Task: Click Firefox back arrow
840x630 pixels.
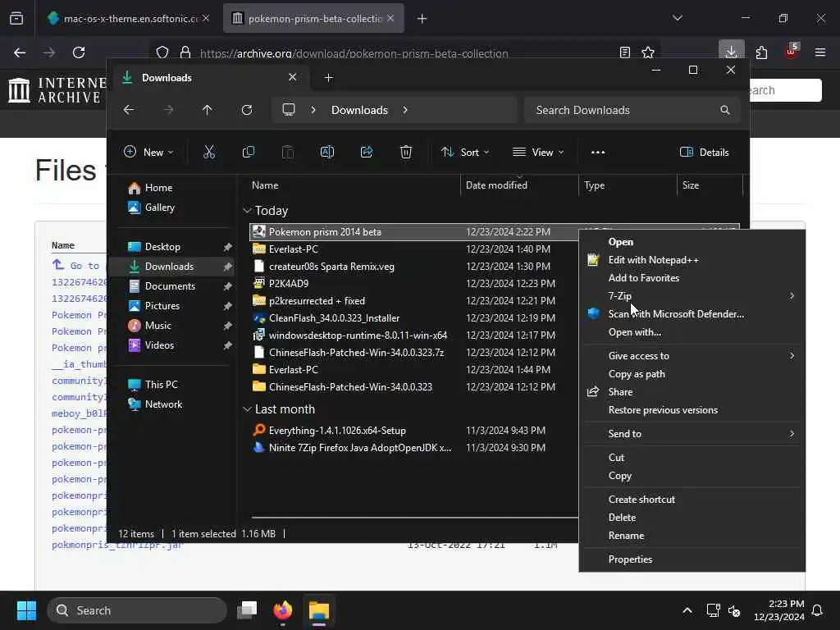Action: (20, 52)
